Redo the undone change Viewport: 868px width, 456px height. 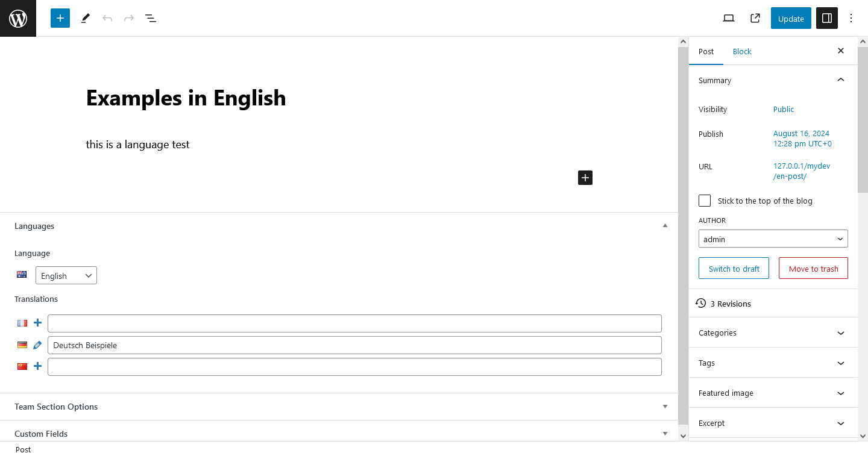128,18
